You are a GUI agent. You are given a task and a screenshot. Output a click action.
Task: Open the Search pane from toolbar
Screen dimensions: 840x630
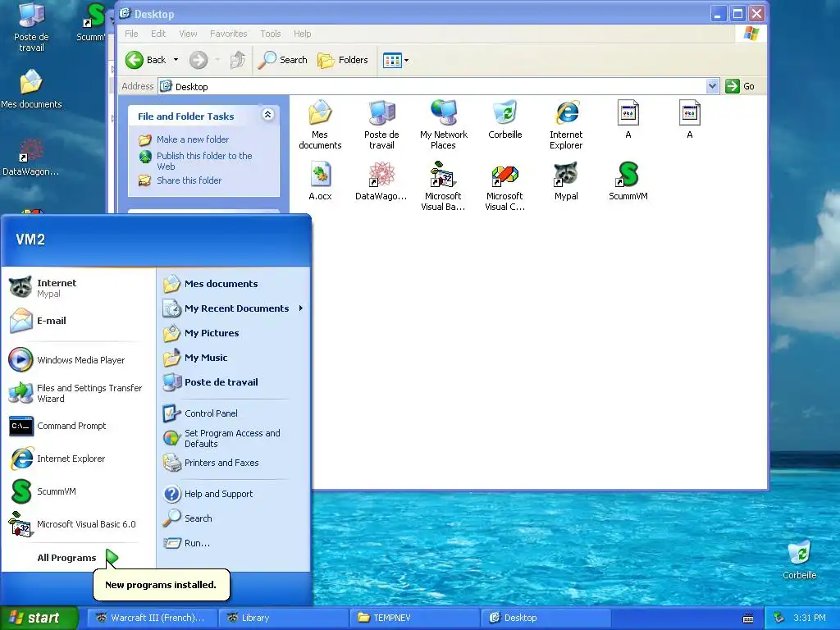pos(282,60)
